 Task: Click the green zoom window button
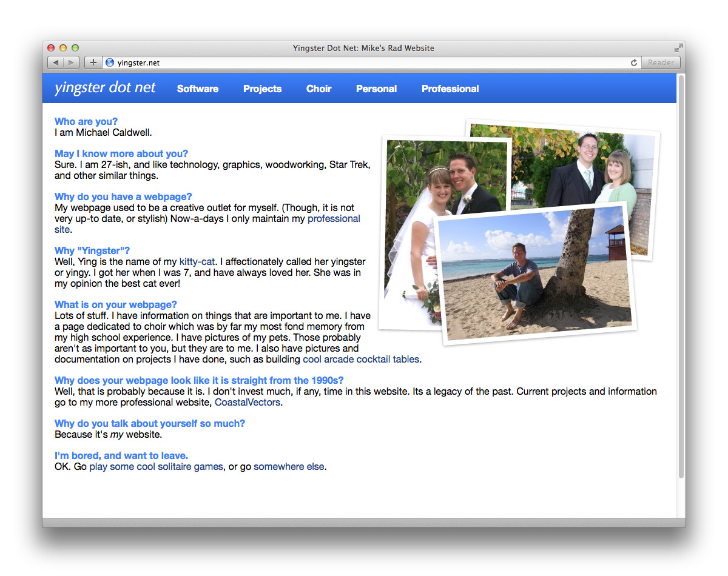(x=75, y=48)
